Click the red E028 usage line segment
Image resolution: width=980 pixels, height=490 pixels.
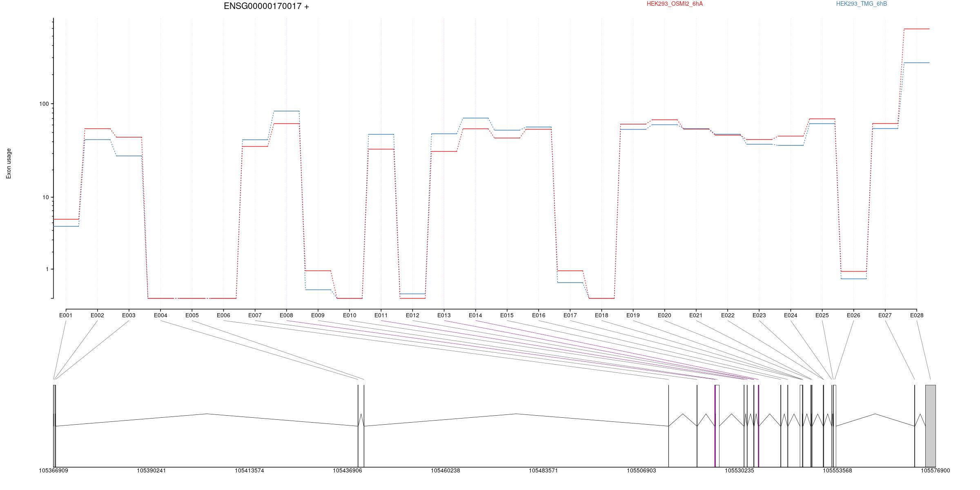[917, 29]
